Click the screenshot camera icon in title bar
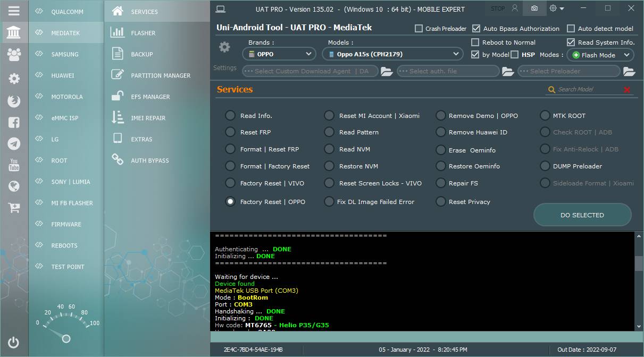Viewport: 644px width, 357px height. [534, 8]
